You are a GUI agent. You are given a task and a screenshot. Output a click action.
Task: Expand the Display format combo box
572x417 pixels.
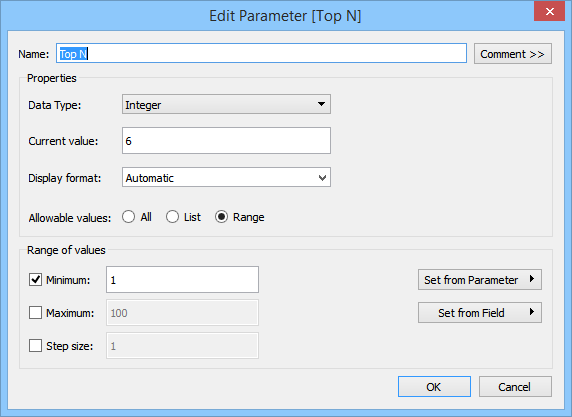click(226, 178)
